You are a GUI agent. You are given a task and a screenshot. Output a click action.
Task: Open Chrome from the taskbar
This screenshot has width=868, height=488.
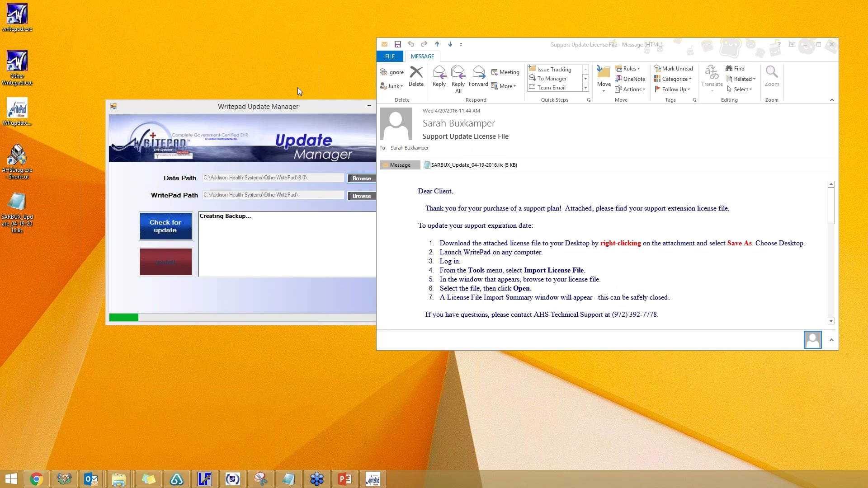[x=37, y=479]
